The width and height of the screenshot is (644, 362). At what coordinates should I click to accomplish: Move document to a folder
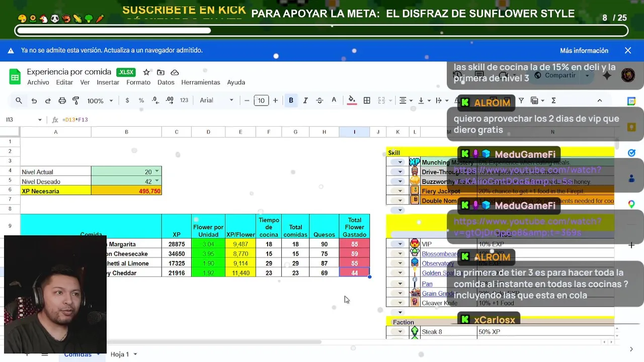pyautogui.click(x=160, y=72)
